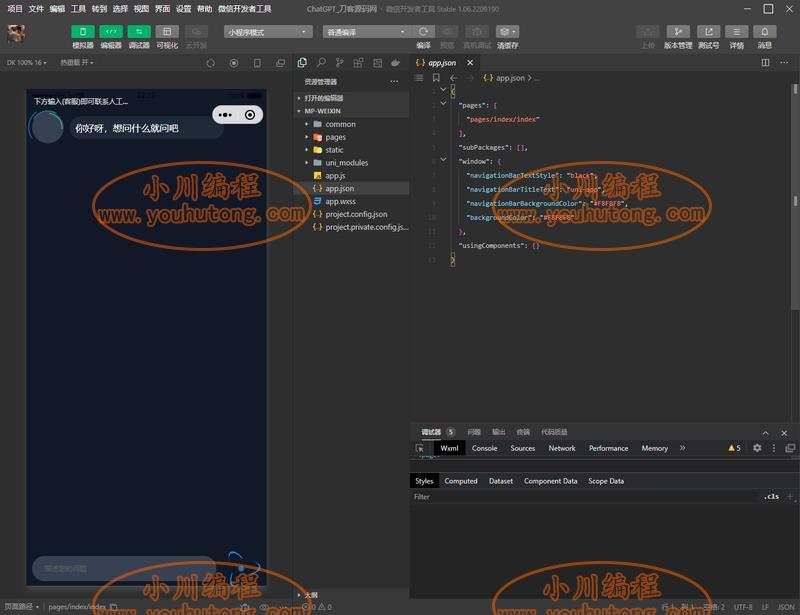Open the compile mode dropdown
Image resolution: width=800 pixels, height=615 pixels.
point(367,32)
